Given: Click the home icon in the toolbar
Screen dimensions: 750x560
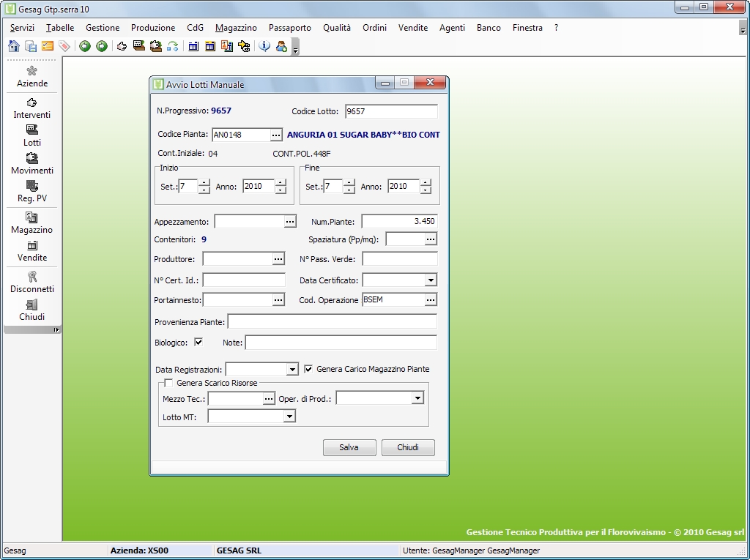Looking at the screenshot, I should tap(14, 46).
